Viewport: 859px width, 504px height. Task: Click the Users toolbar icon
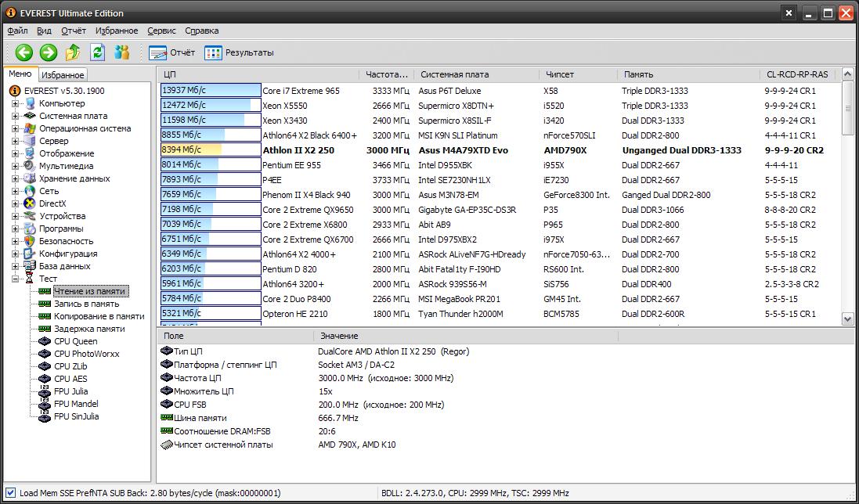point(121,52)
